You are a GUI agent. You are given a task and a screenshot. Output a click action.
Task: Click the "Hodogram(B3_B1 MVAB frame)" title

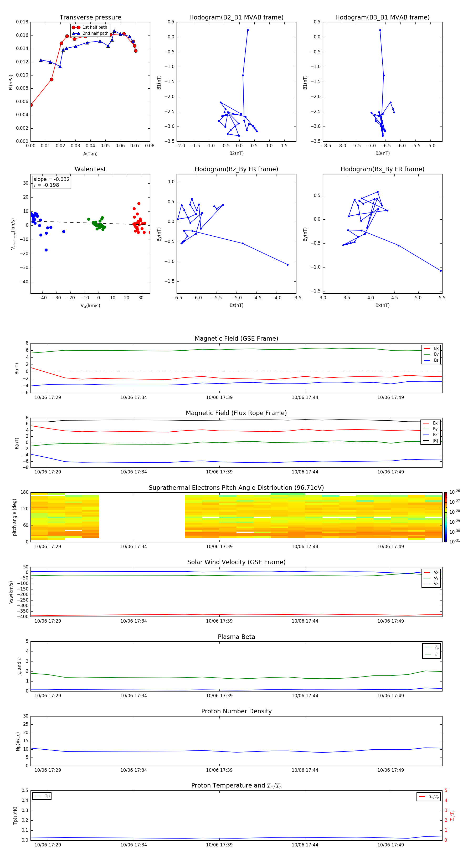point(382,18)
